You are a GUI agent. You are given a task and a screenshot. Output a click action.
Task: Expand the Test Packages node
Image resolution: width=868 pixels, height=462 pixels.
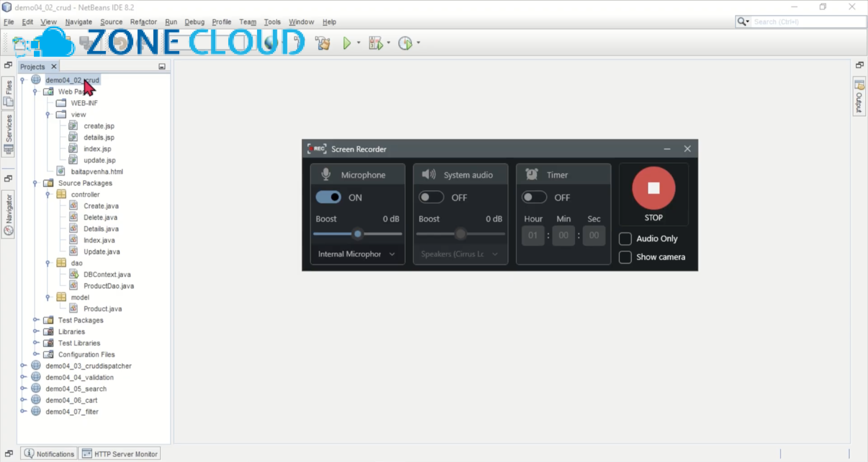click(x=35, y=320)
